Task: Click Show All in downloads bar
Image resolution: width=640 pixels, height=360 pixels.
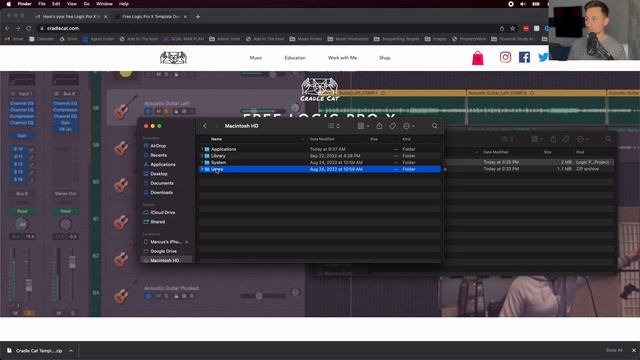Action: (x=614, y=350)
